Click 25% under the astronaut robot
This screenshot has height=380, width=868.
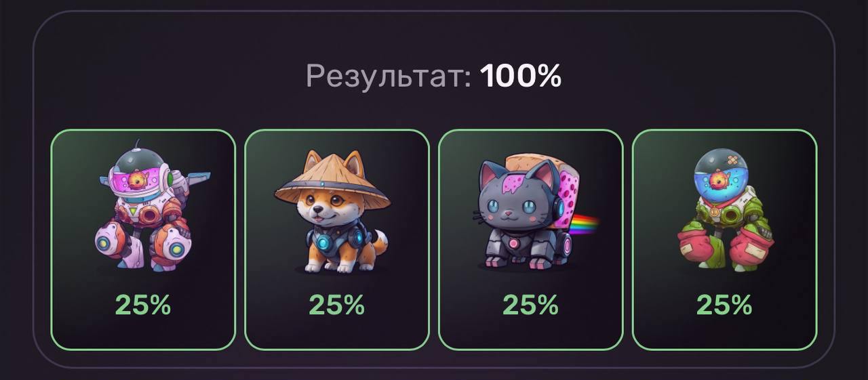143,305
